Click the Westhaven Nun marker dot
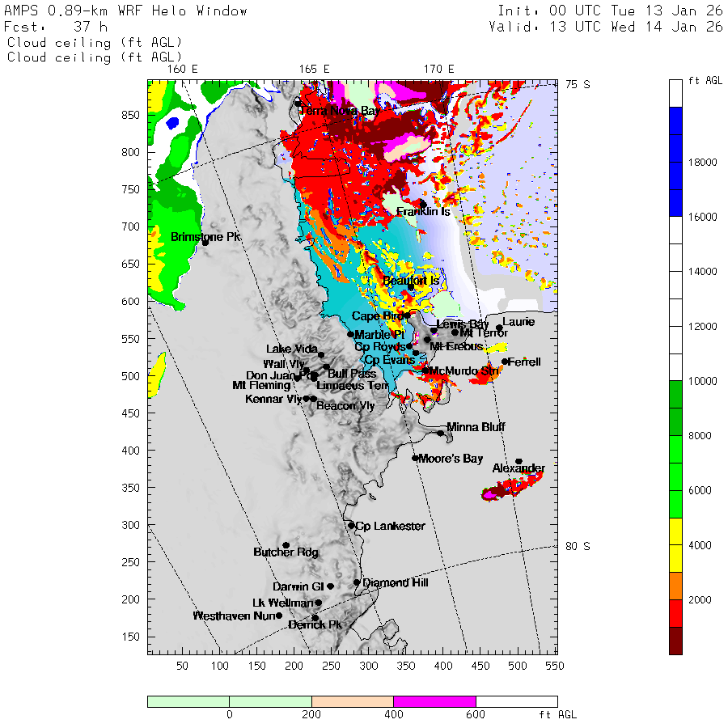 tap(279, 615)
